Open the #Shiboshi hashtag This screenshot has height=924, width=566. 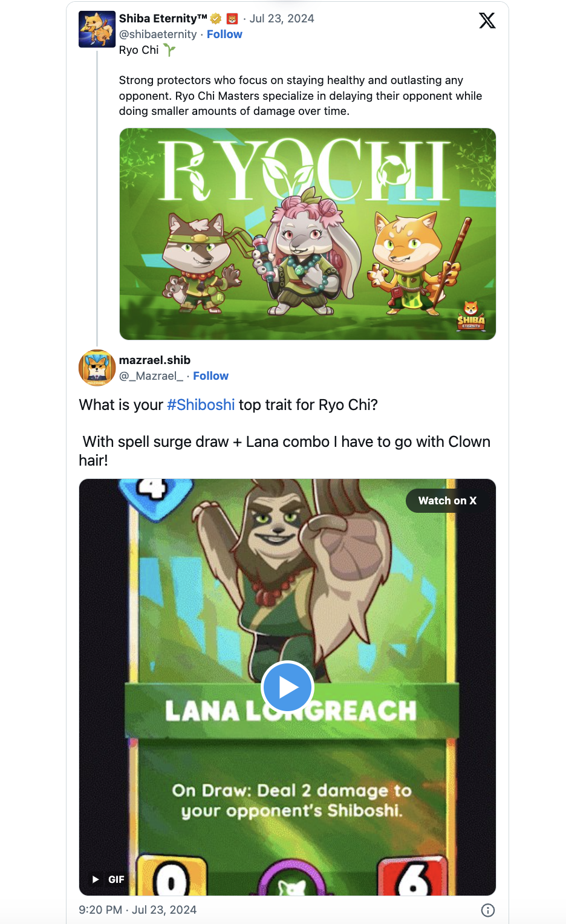point(201,405)
